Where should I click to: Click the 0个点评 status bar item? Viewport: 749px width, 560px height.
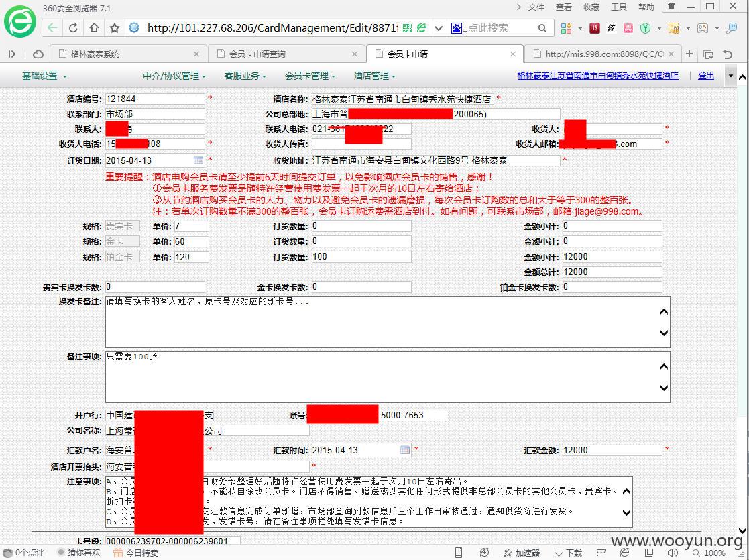point(23,553)
